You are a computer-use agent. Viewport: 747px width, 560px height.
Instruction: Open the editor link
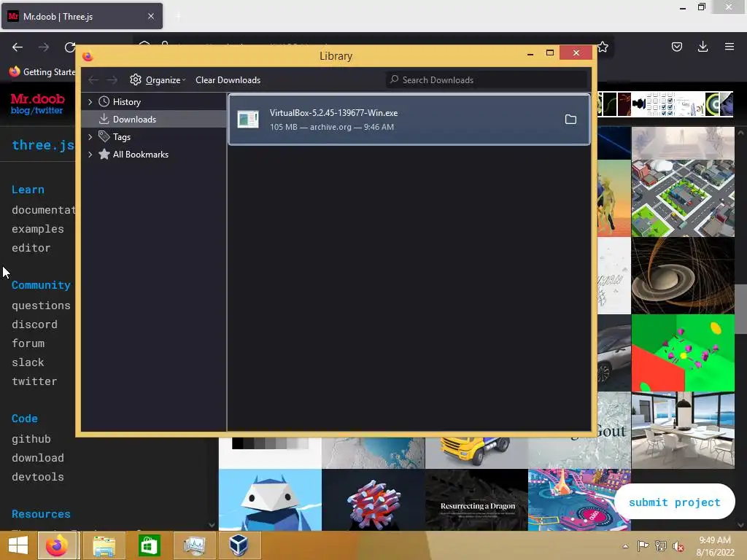[x=31, y=248]
